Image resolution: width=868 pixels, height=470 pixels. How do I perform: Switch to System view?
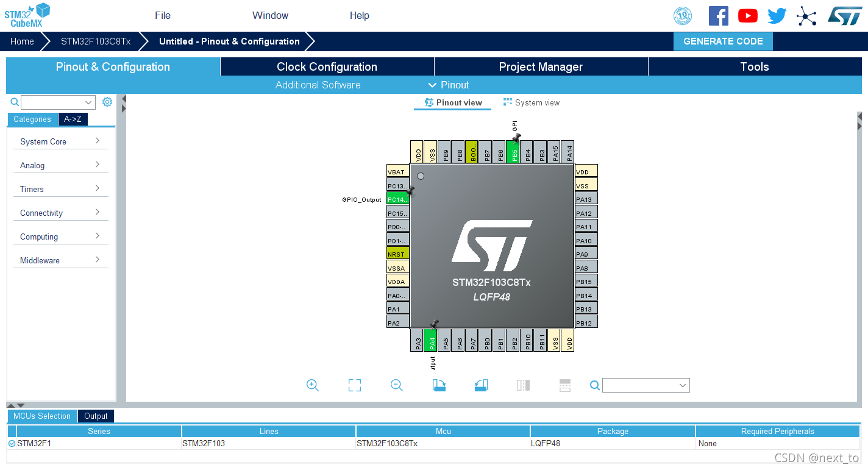(532, 102)
